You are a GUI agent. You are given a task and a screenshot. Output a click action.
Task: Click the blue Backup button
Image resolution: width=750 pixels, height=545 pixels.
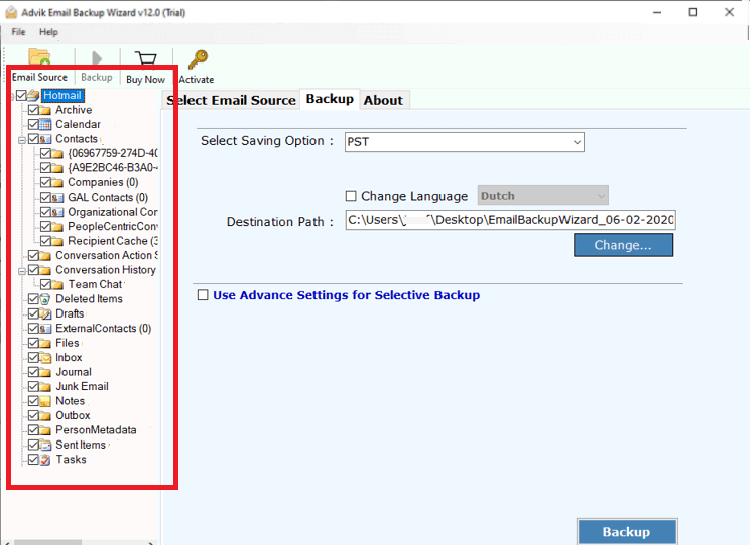(627, 532)
